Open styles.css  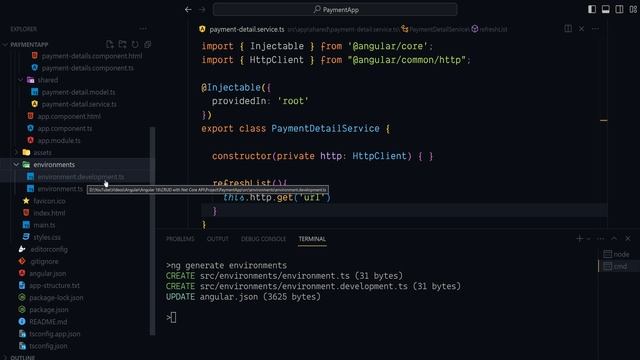point(47,237)
